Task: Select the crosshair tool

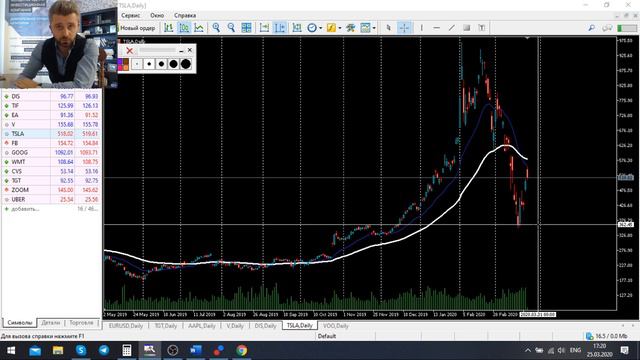Action: (404, 28)
